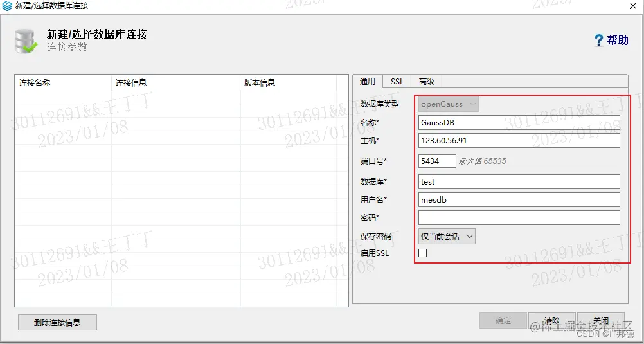This screenshot has height=344, width=644.
Task: Click the 数据库 field containing test
Action: point(519,182)
